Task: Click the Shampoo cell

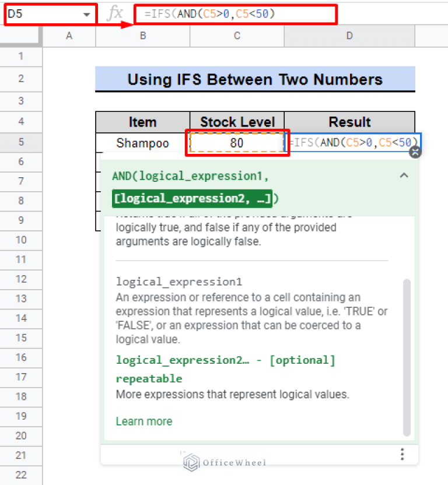Action: 142,142
